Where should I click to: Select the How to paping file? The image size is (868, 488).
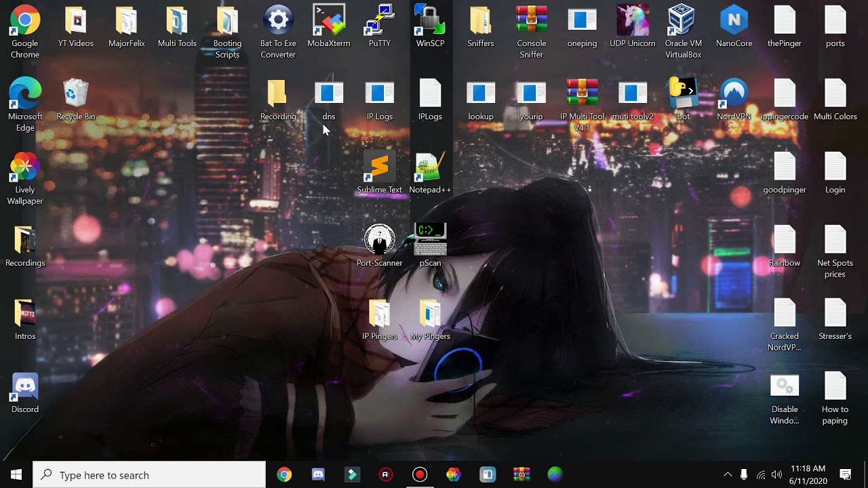click(x=835, y=386)
